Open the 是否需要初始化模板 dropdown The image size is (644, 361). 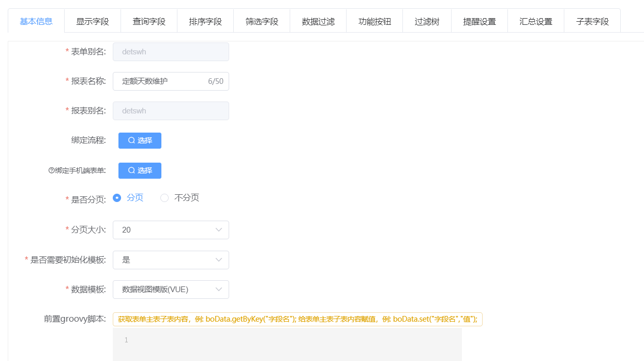click(171, 260)
